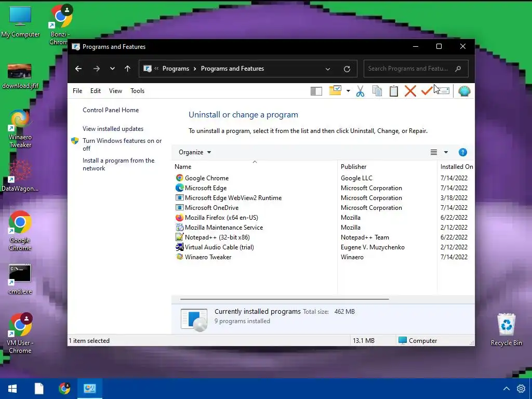
Task: Open the cmd.exe desktop shortcut
Action: click(x=20, y=279)
